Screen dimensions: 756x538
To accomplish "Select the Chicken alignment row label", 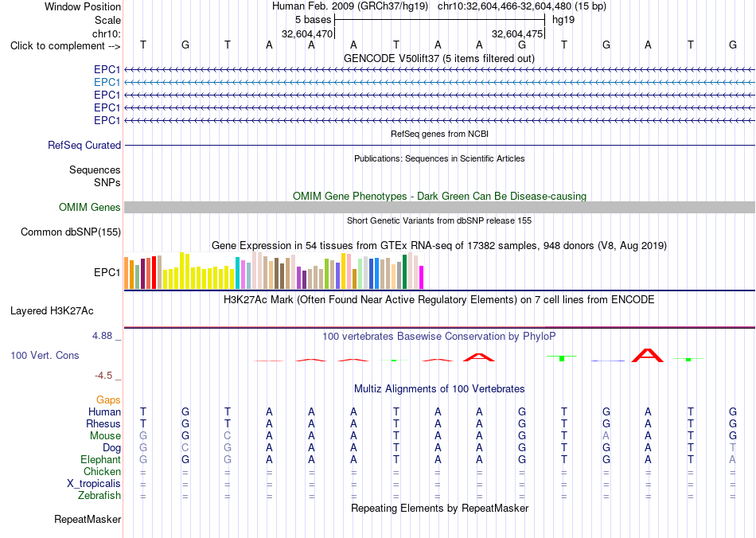I will pyautogui.click(x=102, y=471).
